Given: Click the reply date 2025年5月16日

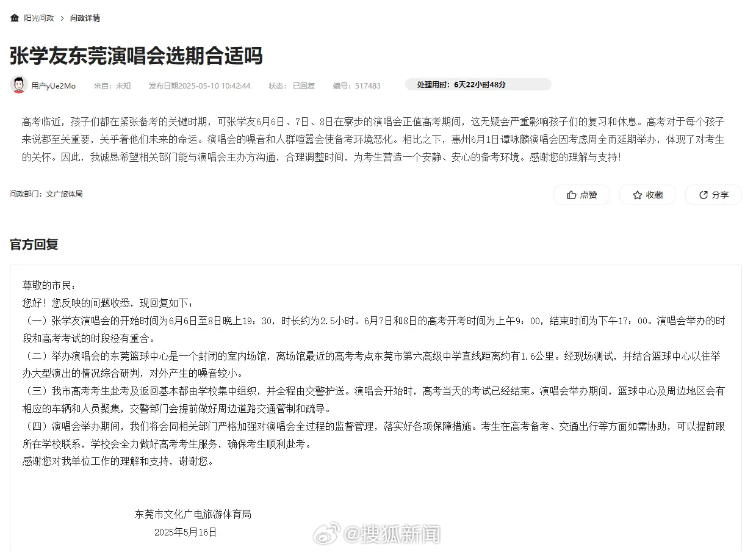Looking at the screenshot, I should 185,532.
